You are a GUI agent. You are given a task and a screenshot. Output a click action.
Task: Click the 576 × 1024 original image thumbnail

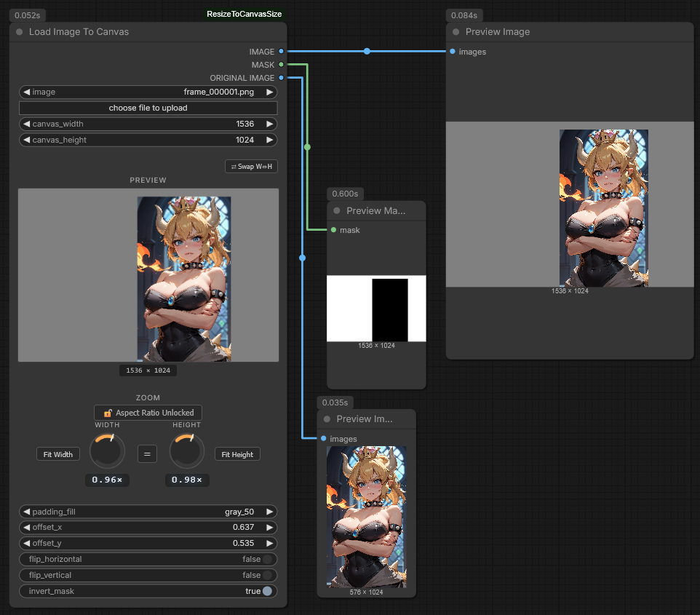(367, 517)
